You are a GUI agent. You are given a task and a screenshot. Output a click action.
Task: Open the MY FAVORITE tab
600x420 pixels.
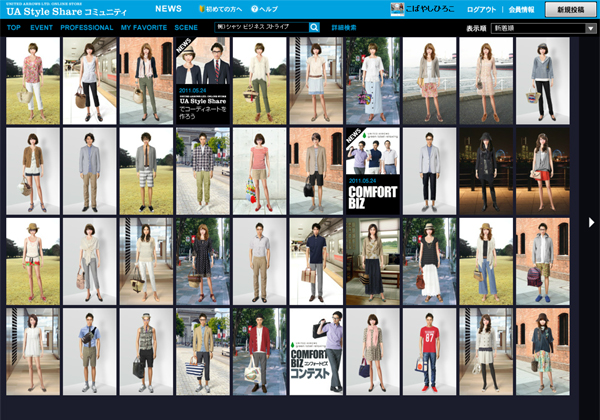click(144, 28)
